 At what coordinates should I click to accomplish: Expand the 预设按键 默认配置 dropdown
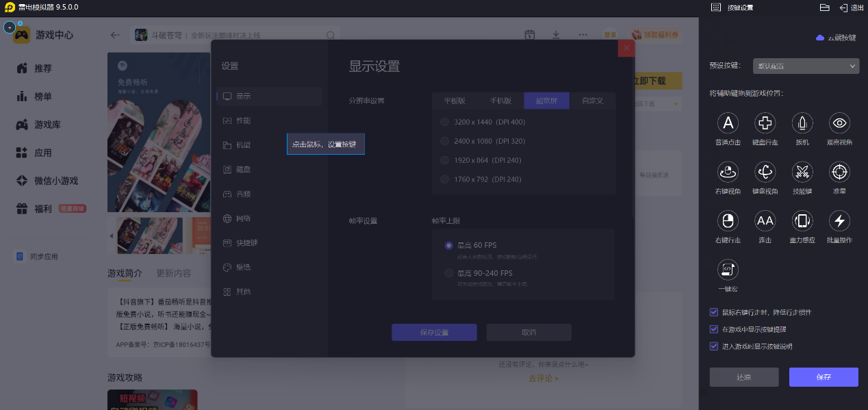(x=806, y=66)
